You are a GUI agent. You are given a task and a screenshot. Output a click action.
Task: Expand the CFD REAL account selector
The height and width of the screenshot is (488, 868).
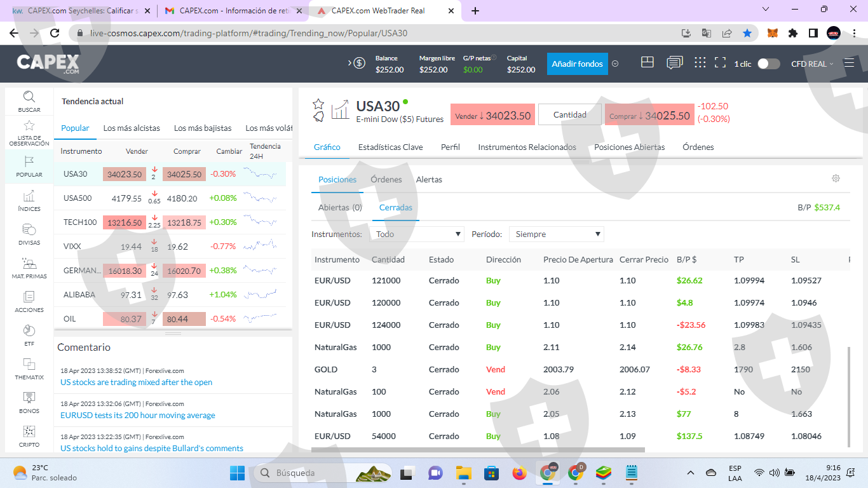tap(811, 64)
